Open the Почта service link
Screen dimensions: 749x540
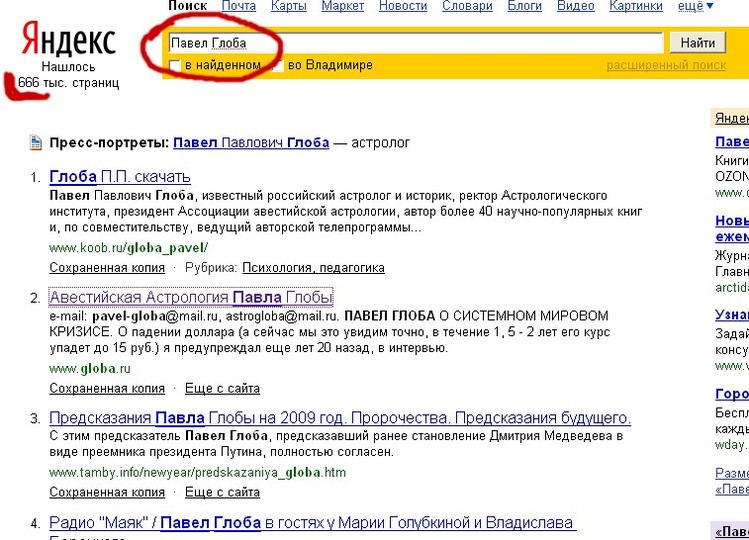[x=239, y=6]
